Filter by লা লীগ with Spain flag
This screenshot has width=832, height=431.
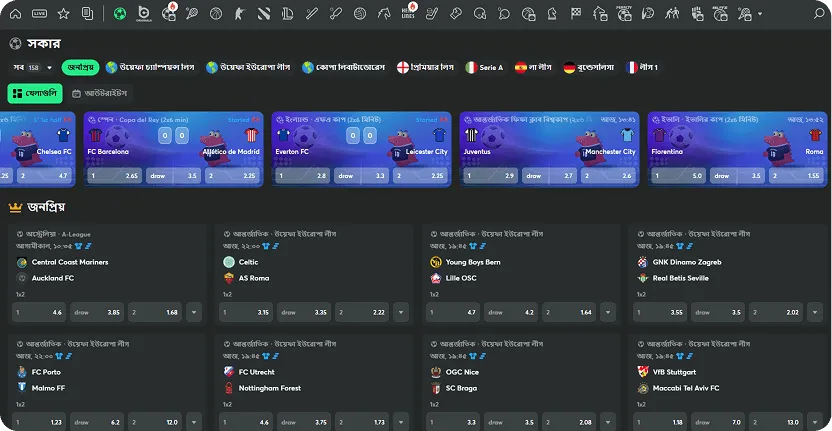[x=533, y=67]
